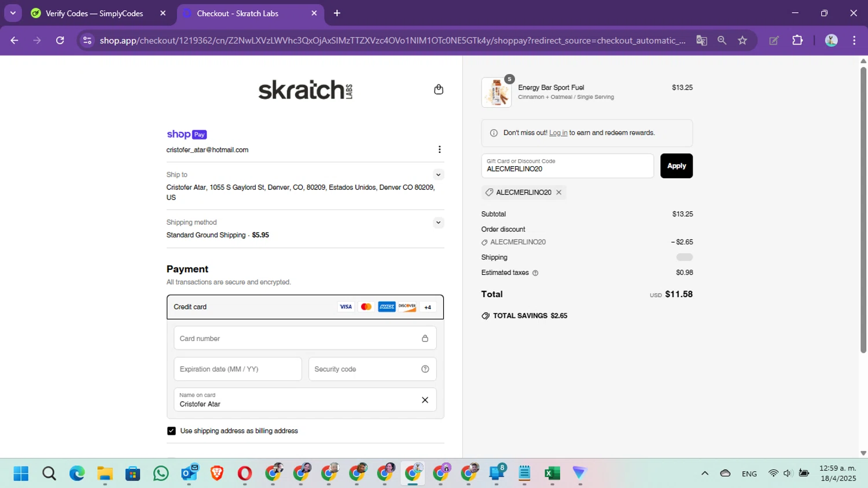Image resolution: width=868 pixels, height=488 pixels.
Task: Bookmark this page with the star
Action: coord(742,41)
